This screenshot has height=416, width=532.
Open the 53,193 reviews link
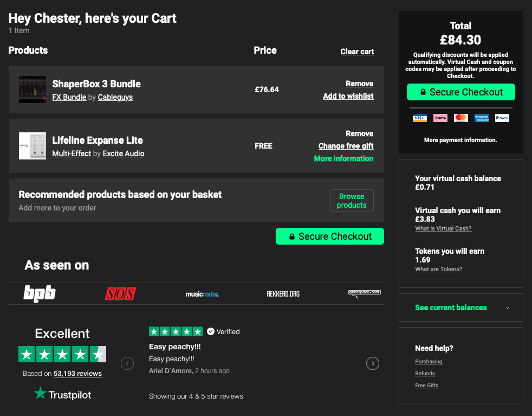[x=77, y=374]
